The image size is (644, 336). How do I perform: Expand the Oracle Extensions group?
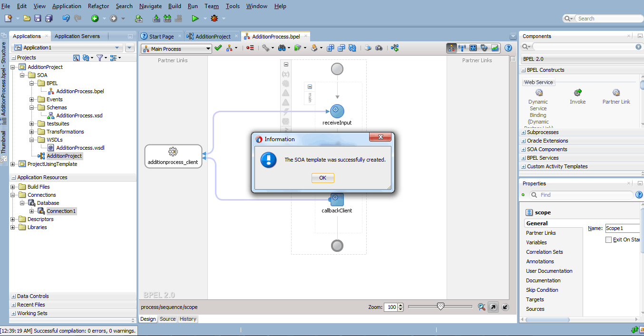(524, 141)
